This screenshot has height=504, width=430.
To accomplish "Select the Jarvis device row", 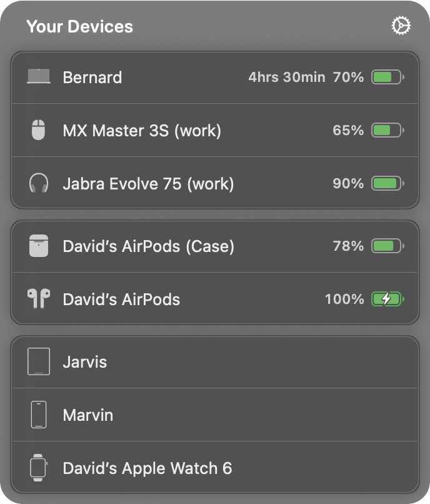I will (215, 362).
